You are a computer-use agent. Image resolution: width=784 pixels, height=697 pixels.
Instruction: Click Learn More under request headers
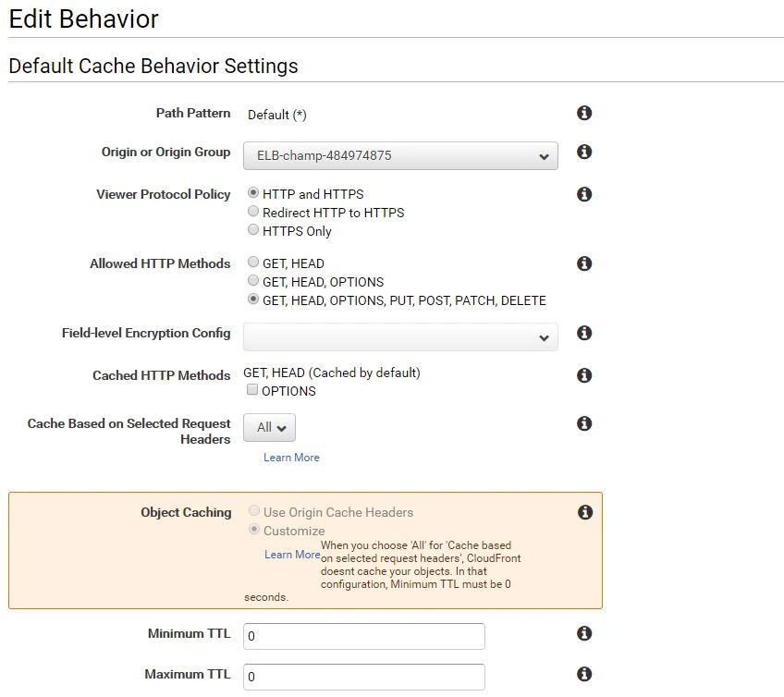tap(291, 458)
